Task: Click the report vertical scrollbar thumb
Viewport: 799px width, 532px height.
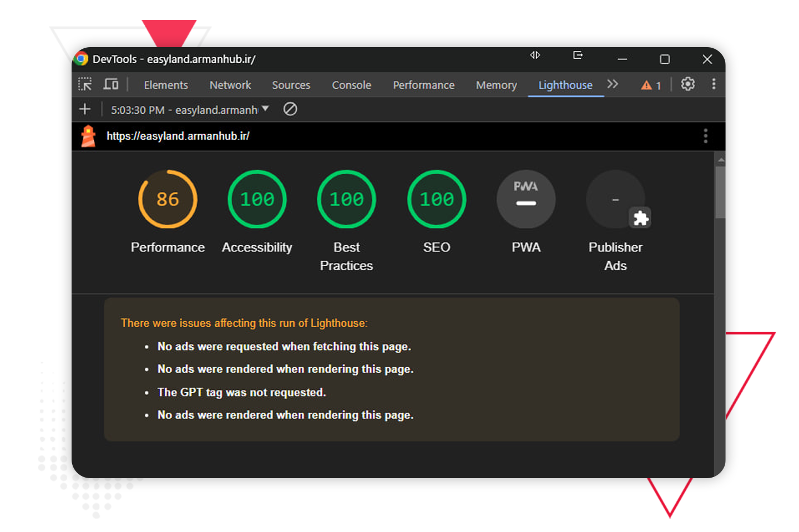Action: click(x=720, y=191)
